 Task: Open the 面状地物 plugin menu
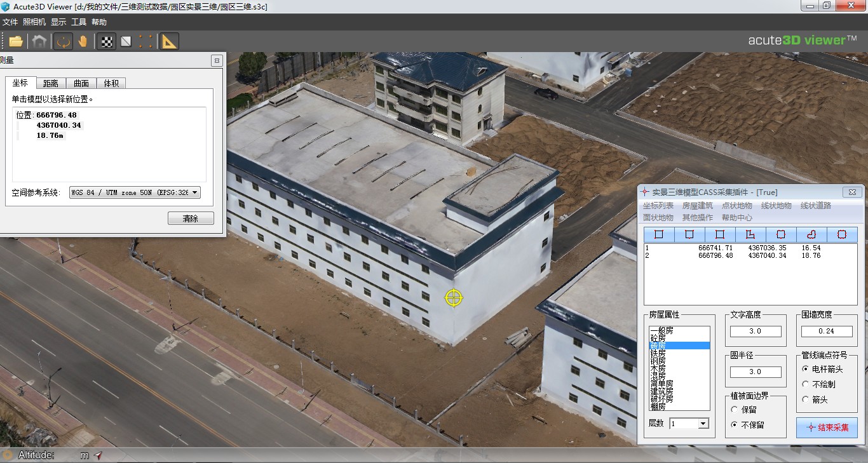click(x=658, y=218)
